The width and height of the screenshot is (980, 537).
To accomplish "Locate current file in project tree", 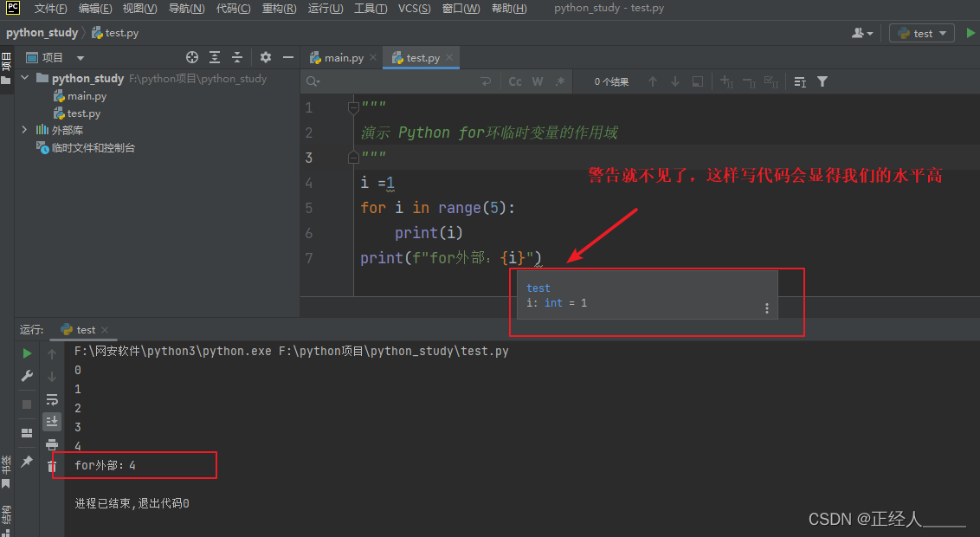I will [x=192, y=57].
